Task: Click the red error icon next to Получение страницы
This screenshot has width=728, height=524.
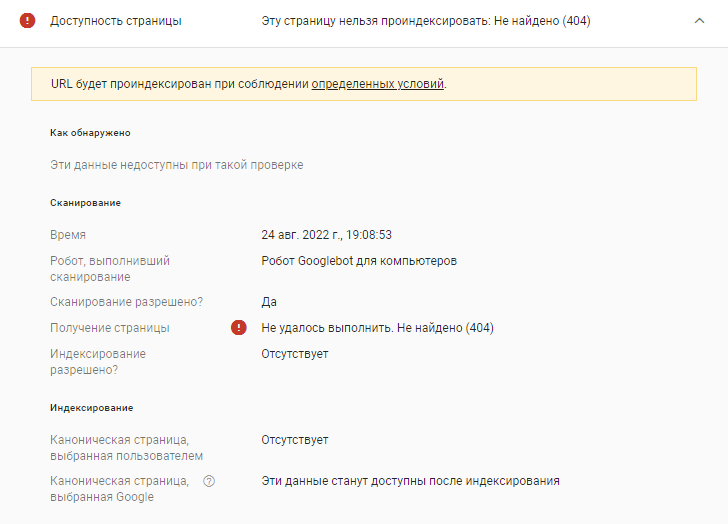Action: click(x=239, y=328)
